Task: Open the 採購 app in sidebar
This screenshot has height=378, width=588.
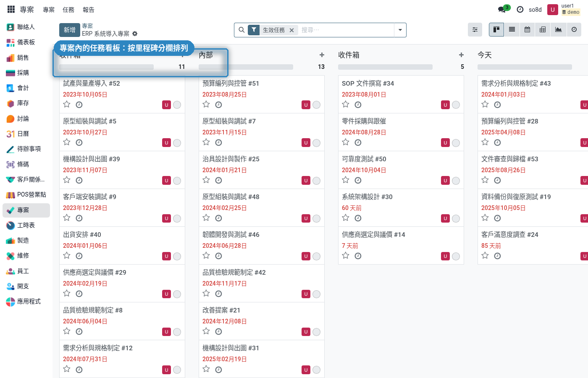Action: coord(26,73)
